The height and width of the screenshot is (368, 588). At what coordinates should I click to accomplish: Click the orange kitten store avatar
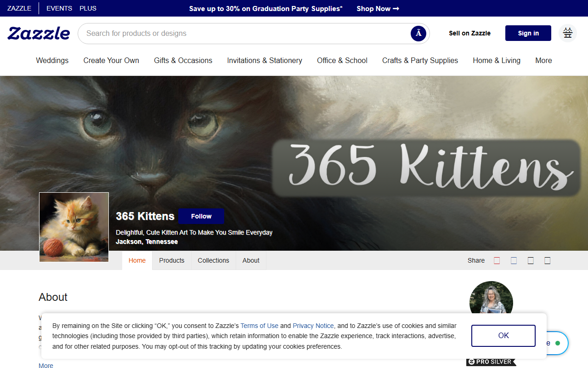pyautogui.click(x=74, y=227)
